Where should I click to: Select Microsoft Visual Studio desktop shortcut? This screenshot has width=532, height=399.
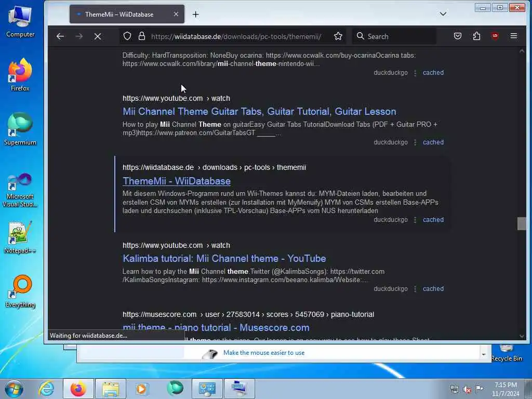tap(20, 190)
